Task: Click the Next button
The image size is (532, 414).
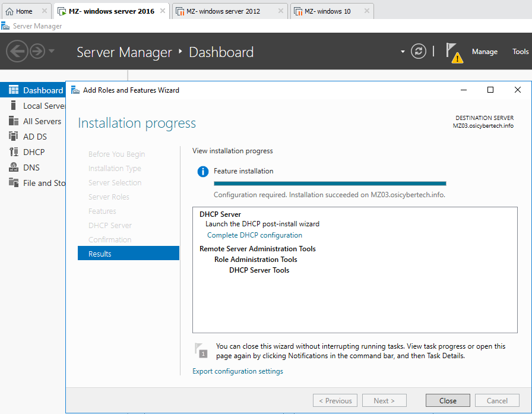Action: 384,400
